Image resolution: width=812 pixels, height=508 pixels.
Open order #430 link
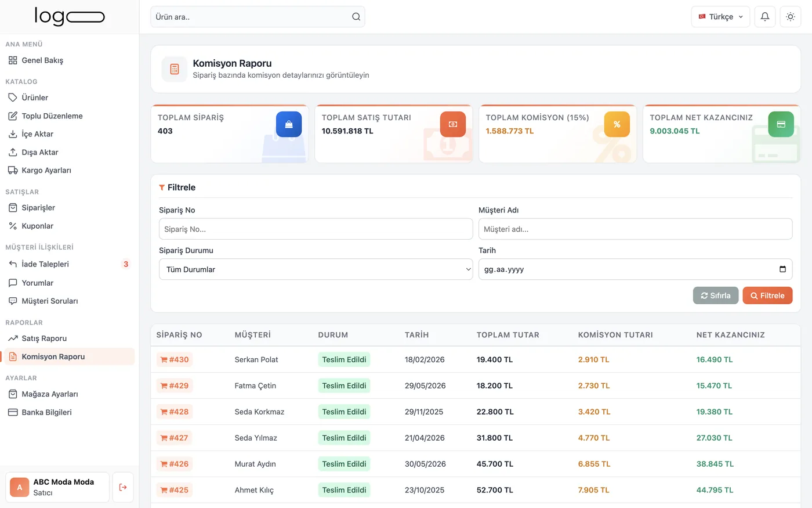[x=175, y=359]
